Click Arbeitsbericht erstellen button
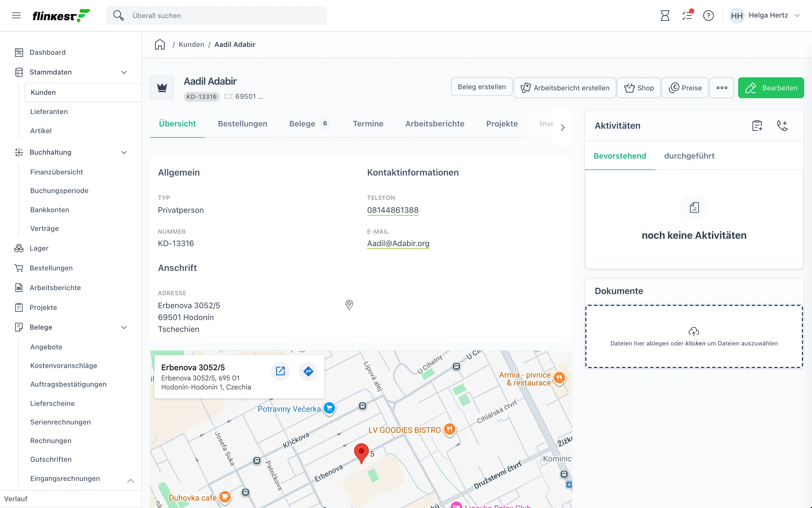The height and width of the screenshot is (508, 812). (565, 88)
